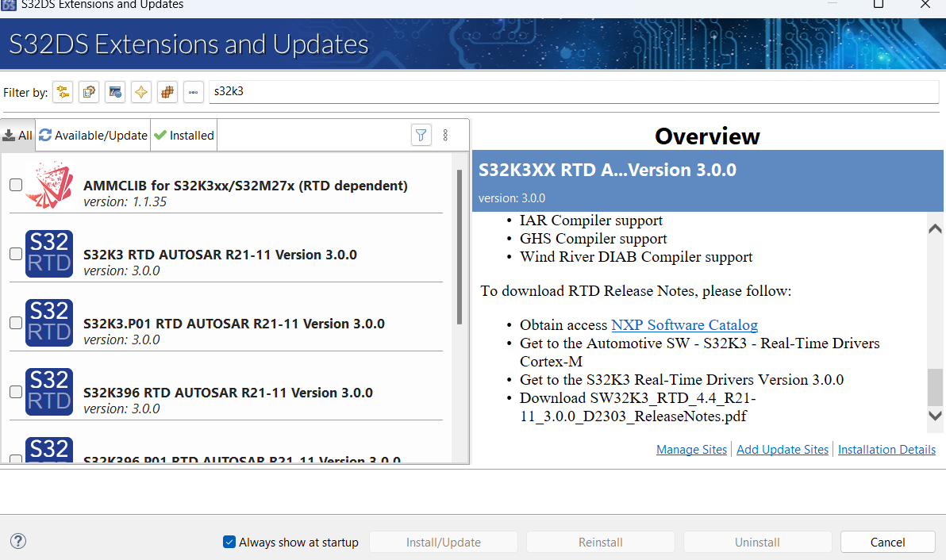Open the Installation Details link

point(886,450)
